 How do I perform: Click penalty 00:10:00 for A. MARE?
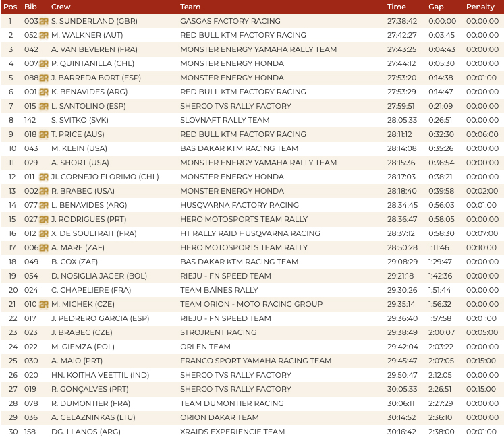tap(482, 247)
